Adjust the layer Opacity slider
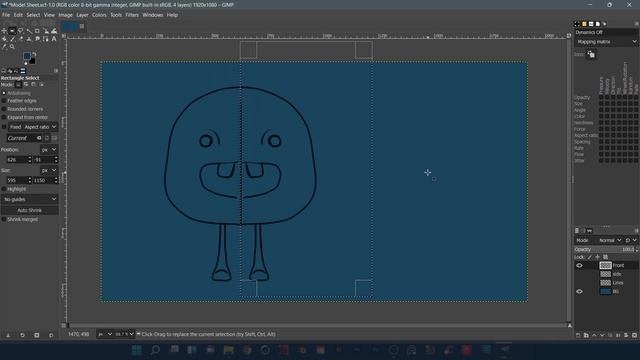Viewport: 640px width, 360px height. (605, 249)
